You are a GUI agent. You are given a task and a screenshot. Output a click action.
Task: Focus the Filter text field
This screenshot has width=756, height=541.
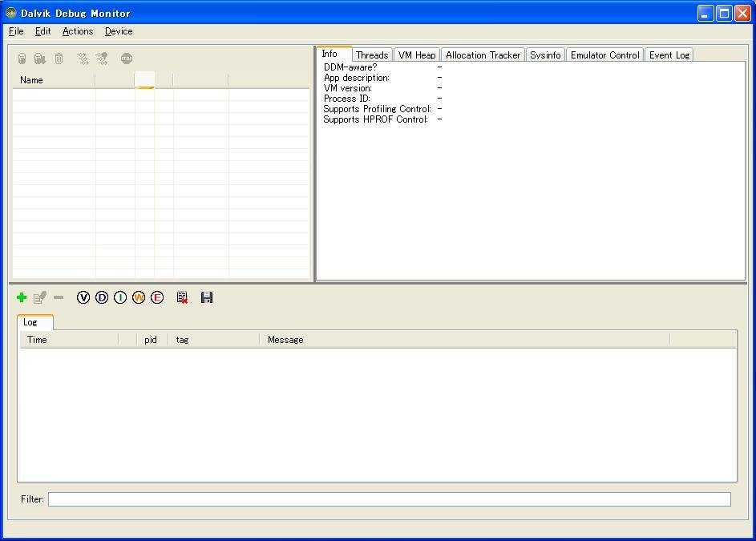(390, 499)
